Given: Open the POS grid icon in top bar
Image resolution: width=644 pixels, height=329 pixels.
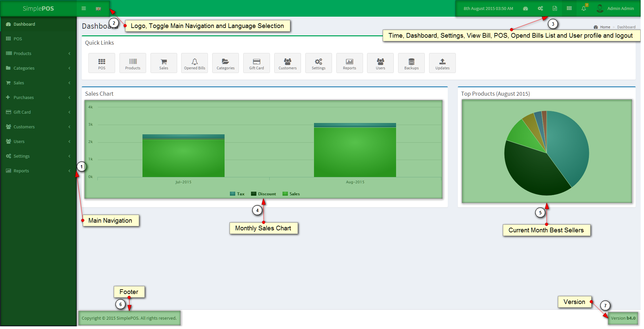Looking at the screenshot, I should (569, 9).
